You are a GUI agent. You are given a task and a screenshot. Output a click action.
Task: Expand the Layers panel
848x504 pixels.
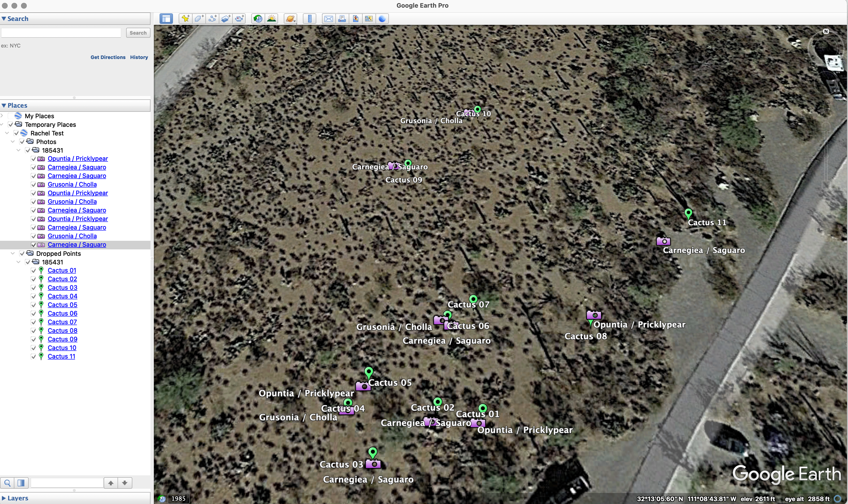point(4,498)
